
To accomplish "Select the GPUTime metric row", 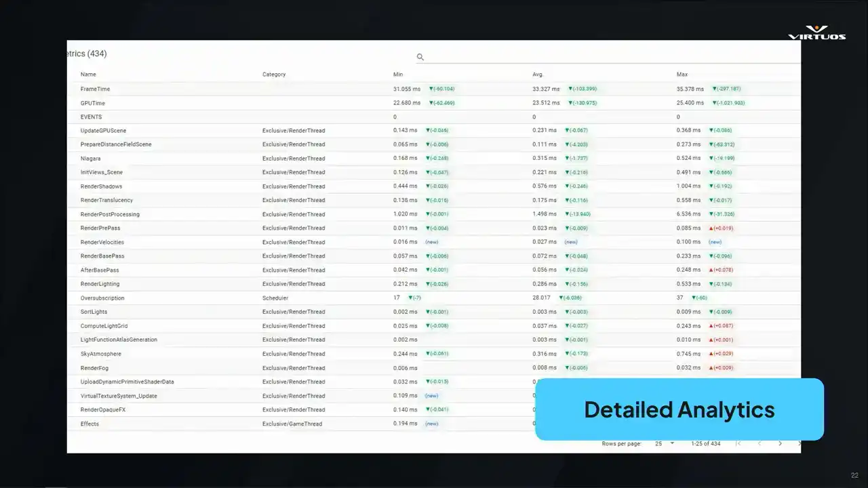I will click(x=93, y=103).
